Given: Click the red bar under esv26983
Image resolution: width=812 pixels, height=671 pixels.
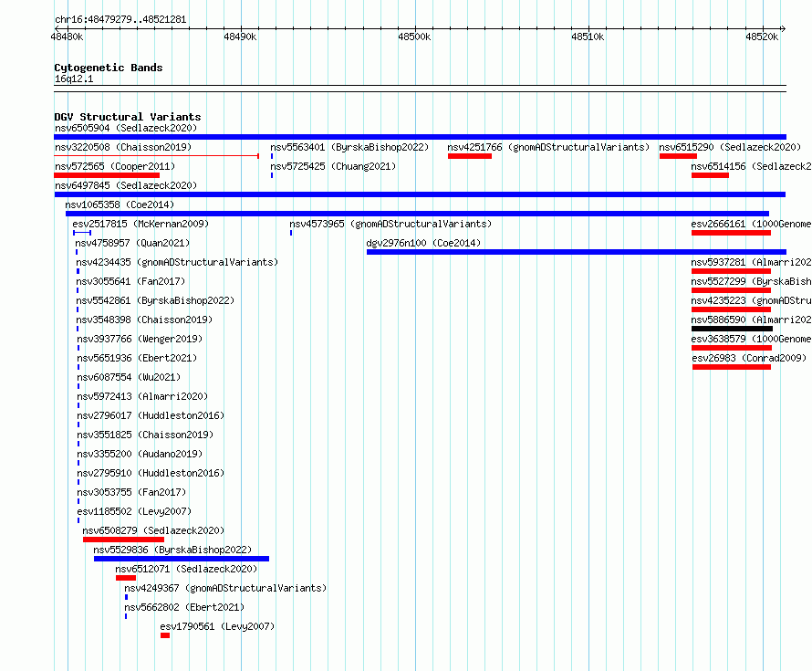Looking at the screenshot, I should pyautogui.click(x=732, y=367).
